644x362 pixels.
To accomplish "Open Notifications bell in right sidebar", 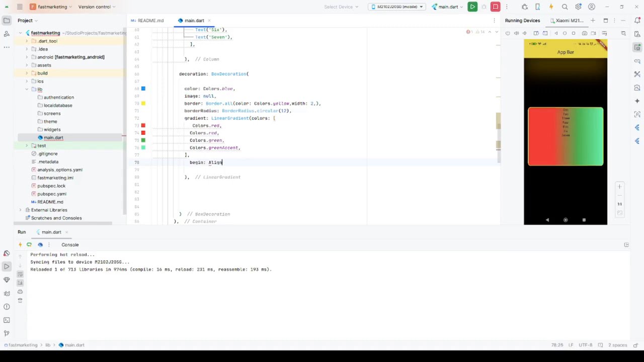I will (x=637, y=21).
